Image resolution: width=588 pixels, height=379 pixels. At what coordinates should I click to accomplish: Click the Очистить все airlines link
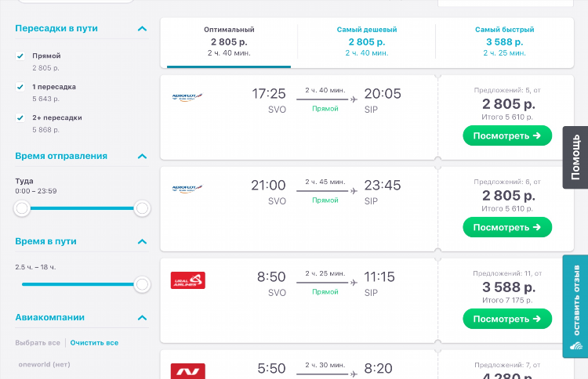tap(94, 343)
